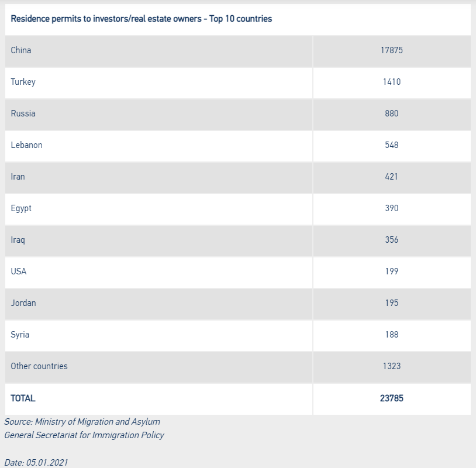Select the Jordan row label

coord(23,303)
